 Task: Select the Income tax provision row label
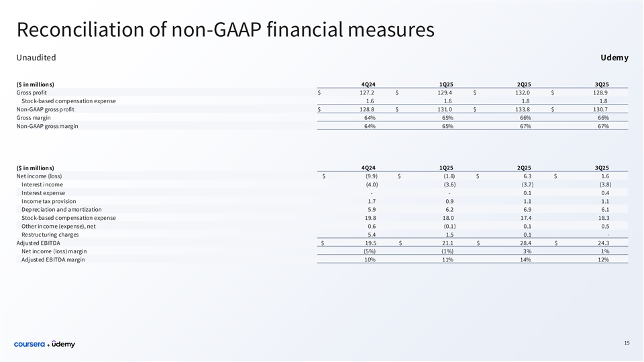coord(49,201)
